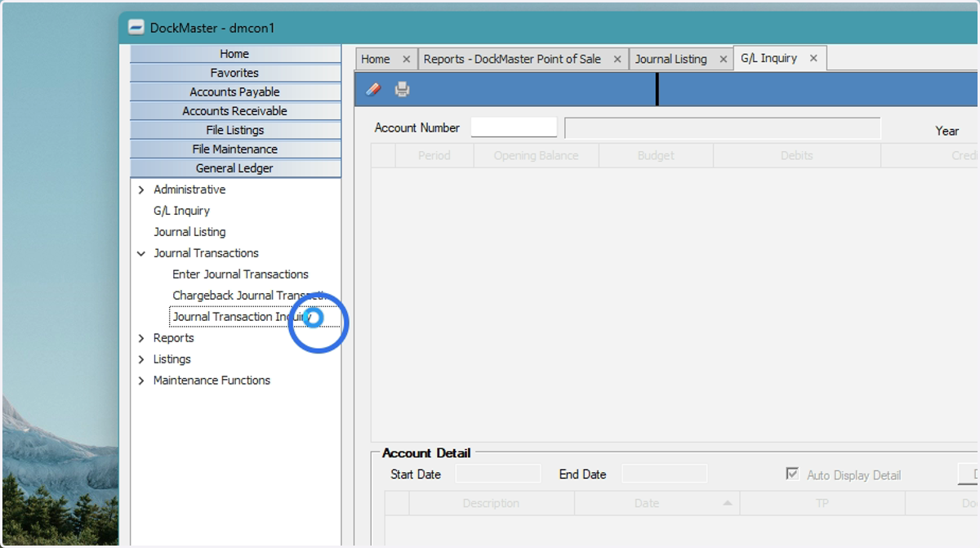Select Administrative in the tree
This screenshot has width=980, height=548.
pos(189,189)
